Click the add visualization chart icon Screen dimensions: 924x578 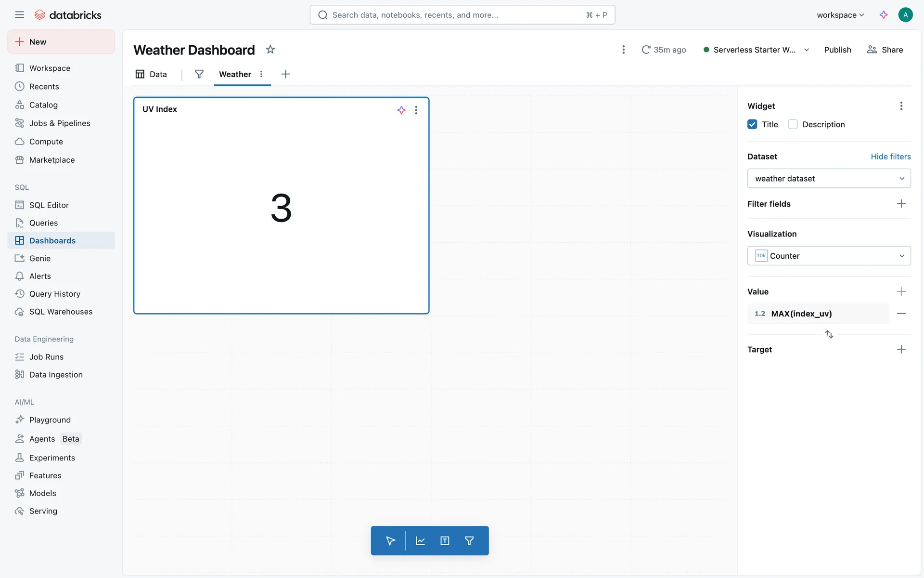point(420,540)
